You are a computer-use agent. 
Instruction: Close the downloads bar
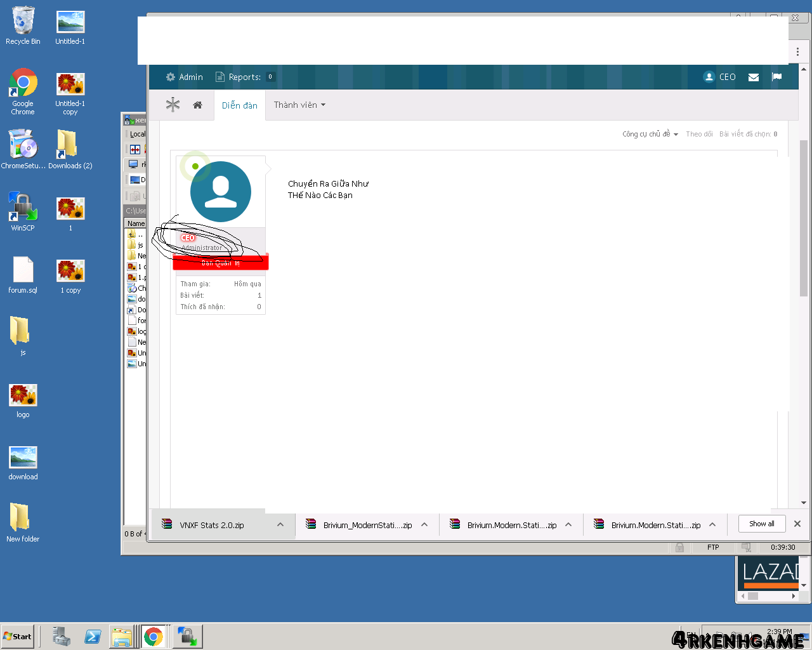[797, 524]
